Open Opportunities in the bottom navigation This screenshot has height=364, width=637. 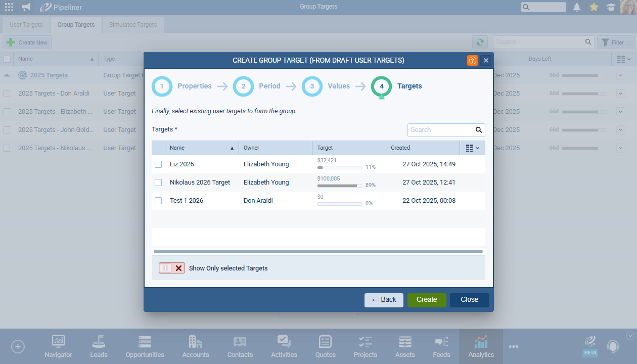tap(145, 347)
